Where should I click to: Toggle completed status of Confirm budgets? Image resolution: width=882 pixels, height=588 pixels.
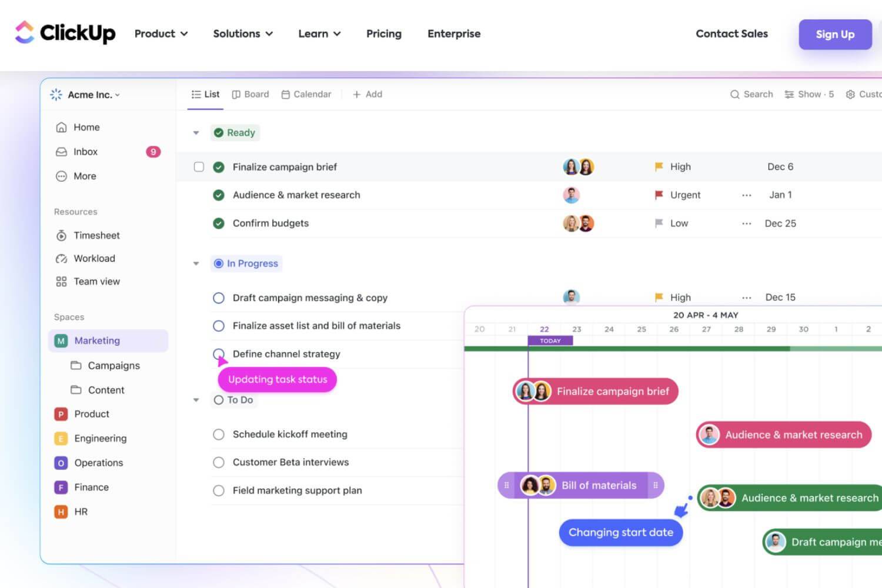click(219, 223)
